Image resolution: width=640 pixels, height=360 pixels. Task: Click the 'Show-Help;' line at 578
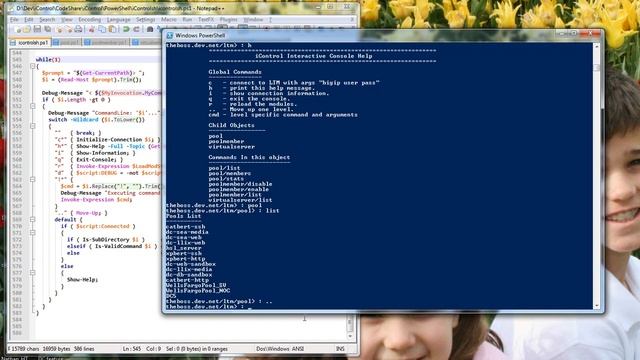pyautogui.click(x=82, y=280)
